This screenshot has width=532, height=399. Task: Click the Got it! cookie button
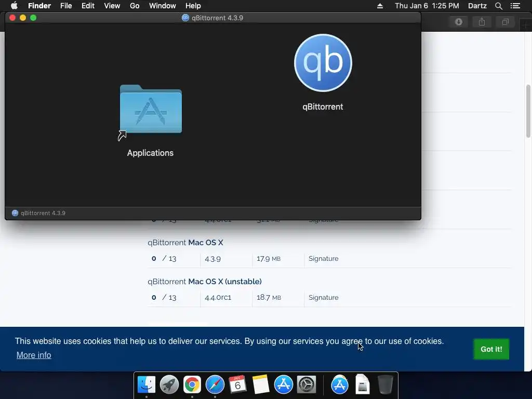point(491,349)
